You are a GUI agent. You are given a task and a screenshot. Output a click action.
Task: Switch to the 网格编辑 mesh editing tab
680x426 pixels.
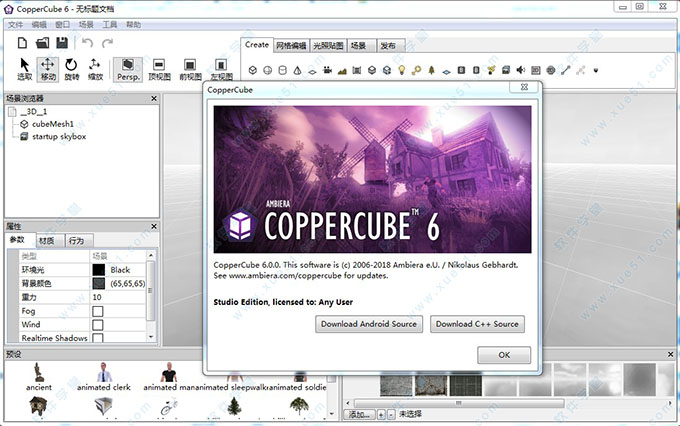coord(291,46)
